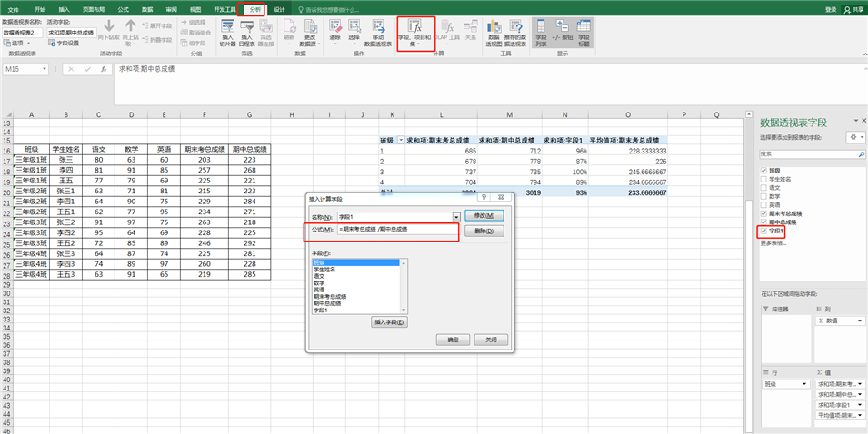Viewport: 868px width, 434px height.
Task: Click the Delete (删除) button in dialog
Action: [484, 231]
